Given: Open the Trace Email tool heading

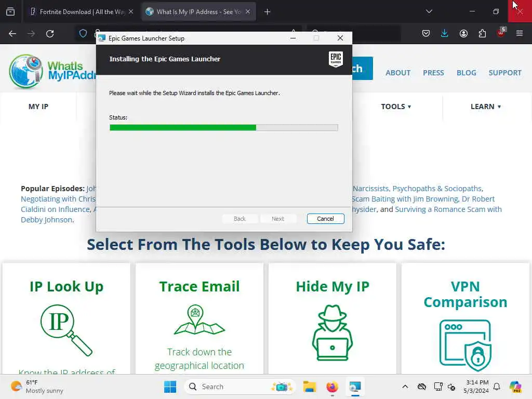Looking at the screenshot, I should 199,287.
